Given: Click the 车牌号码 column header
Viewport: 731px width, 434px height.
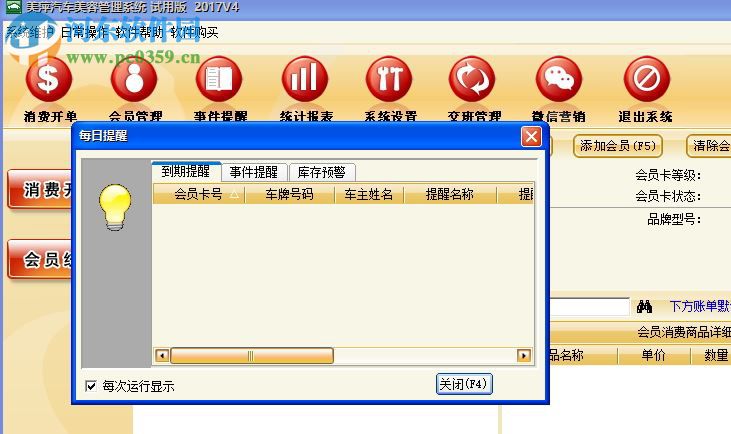Looking at the screenshot, I should (290, 194).
